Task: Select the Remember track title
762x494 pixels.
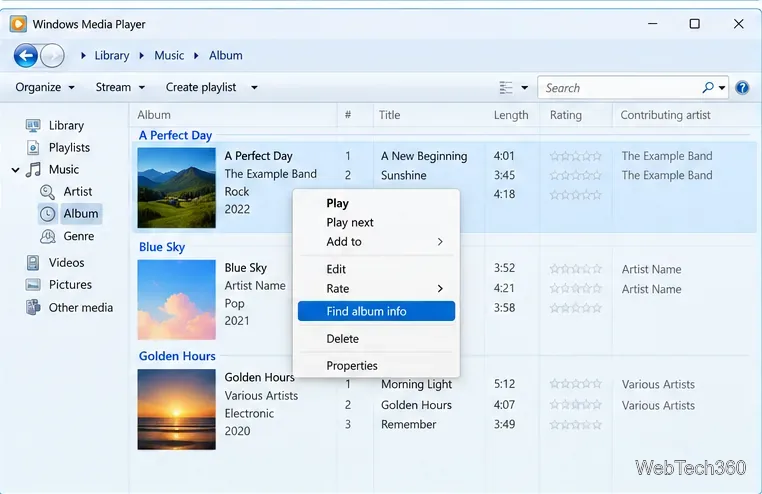Action: pos(408,425)
